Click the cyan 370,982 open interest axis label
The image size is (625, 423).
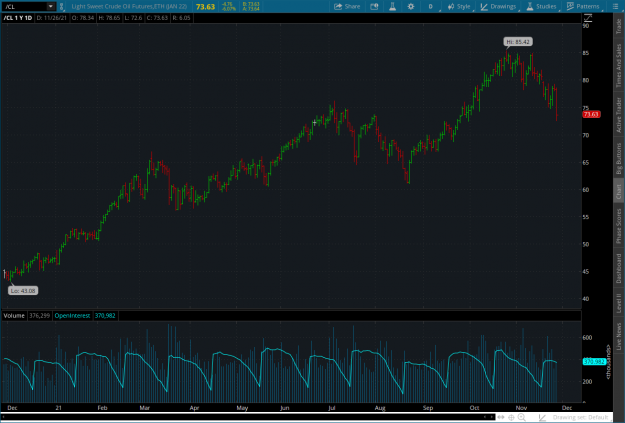(x=594, y=362)
